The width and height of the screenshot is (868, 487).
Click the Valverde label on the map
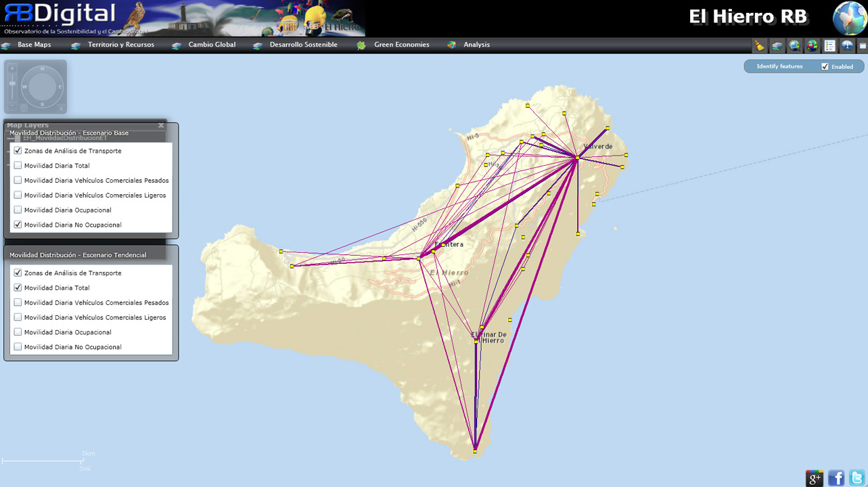(x=598, y=147)
